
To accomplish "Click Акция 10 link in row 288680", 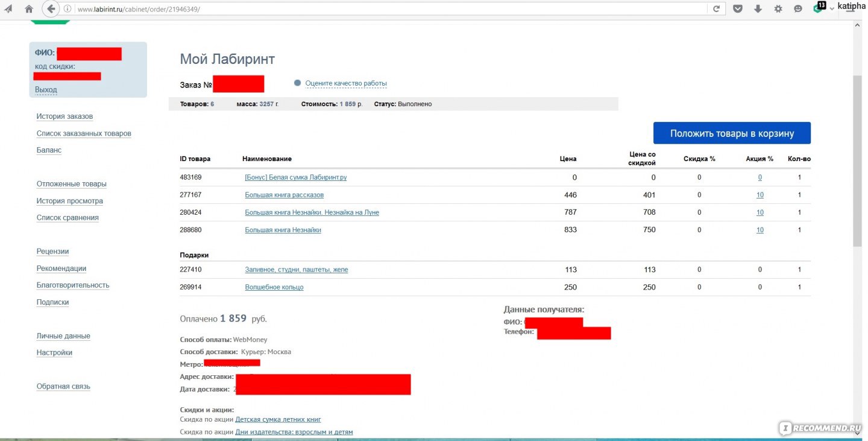I will pyautogui.click(x=760, y=230).
